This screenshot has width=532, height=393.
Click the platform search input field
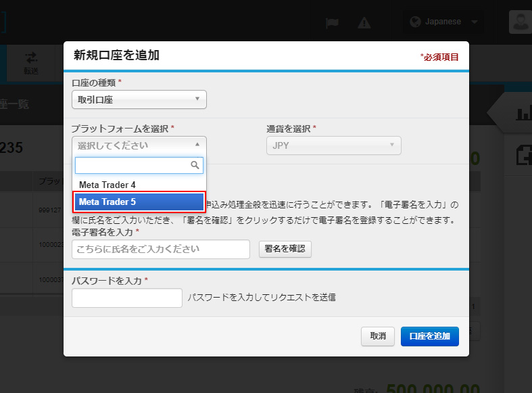pyautogui.click(x=139, y=165)
